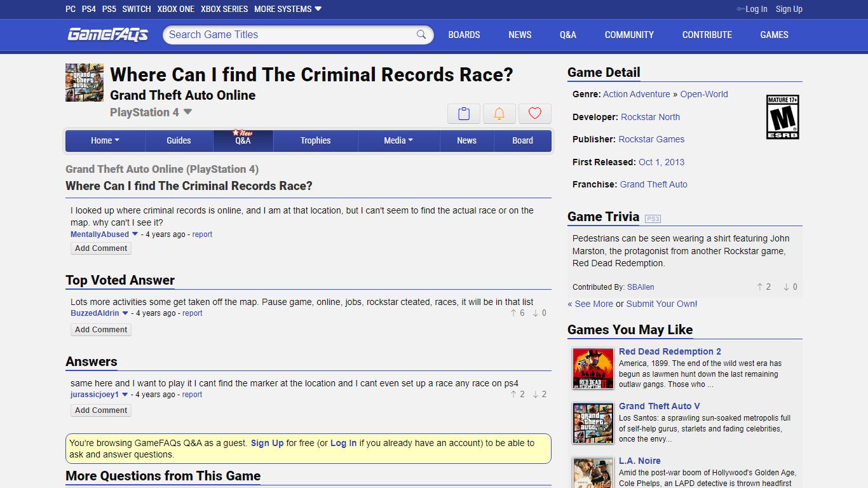The image size is (868, 488).
Task: Open the Board tab
Action: coord(522,140)
